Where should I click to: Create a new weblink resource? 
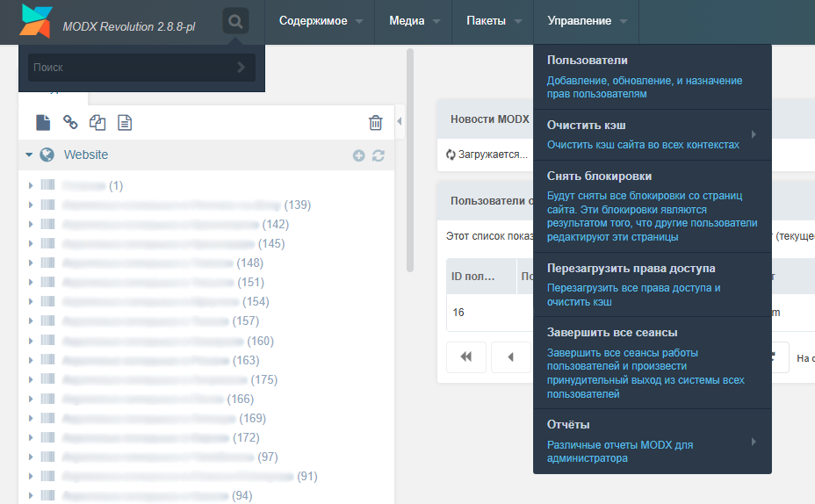click(x=70, y=123)
